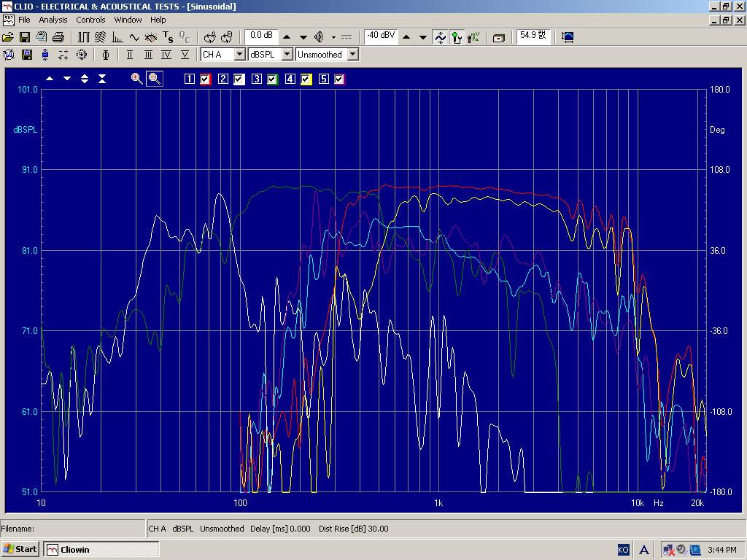Screen dimensions: 747x560
Task: Click the print icon in toolbar
Action: click(x=58, y=37)
